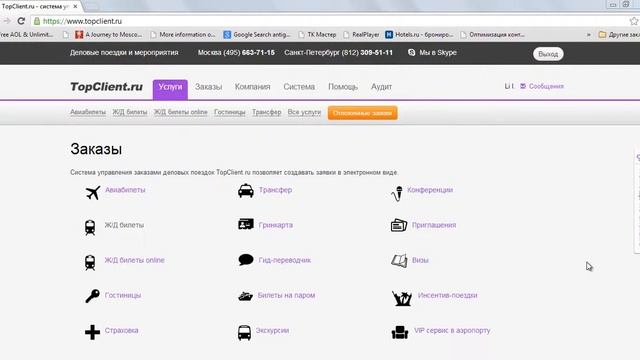Click the Москва phone number text
This screenshot has width=640, height=360.
(x=236, y=52)
